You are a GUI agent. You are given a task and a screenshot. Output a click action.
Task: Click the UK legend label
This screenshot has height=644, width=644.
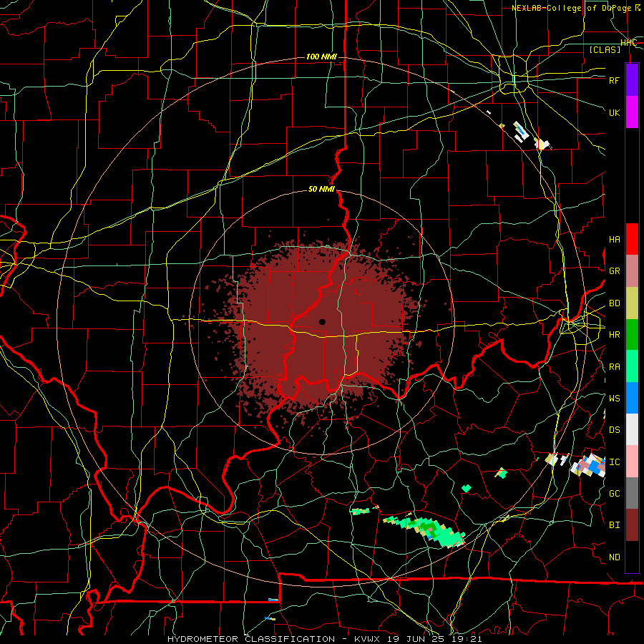[614, 112]
